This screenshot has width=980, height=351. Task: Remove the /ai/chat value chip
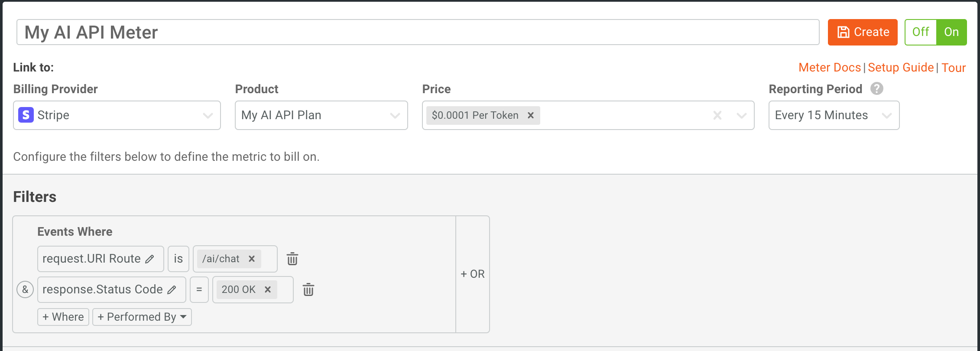pos(252,259)
